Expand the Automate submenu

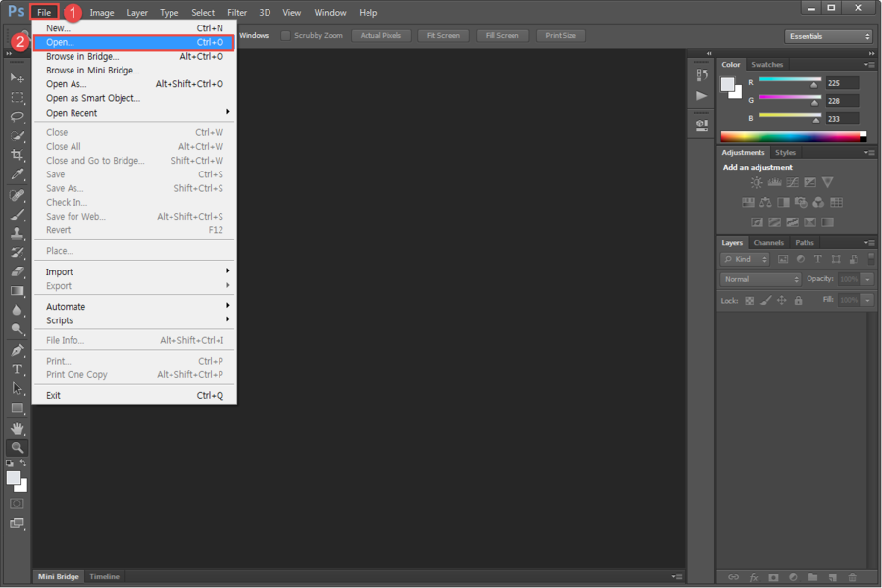[x=134, y=307]
